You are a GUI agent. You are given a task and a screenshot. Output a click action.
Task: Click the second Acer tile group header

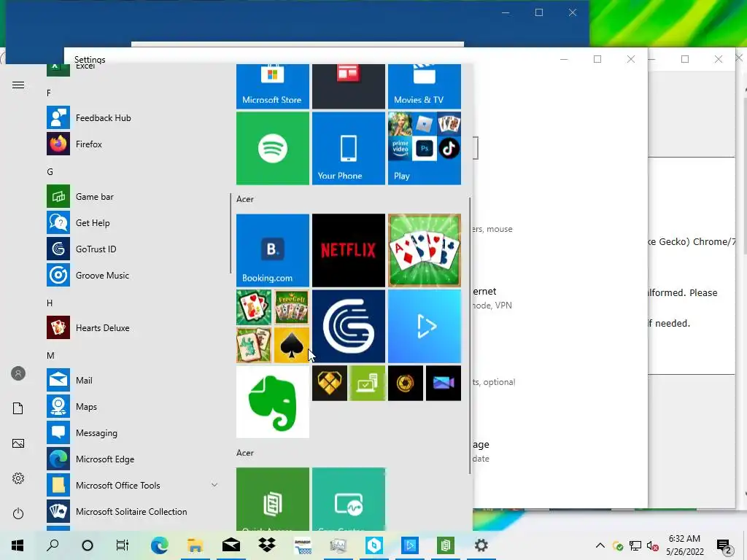245,453
